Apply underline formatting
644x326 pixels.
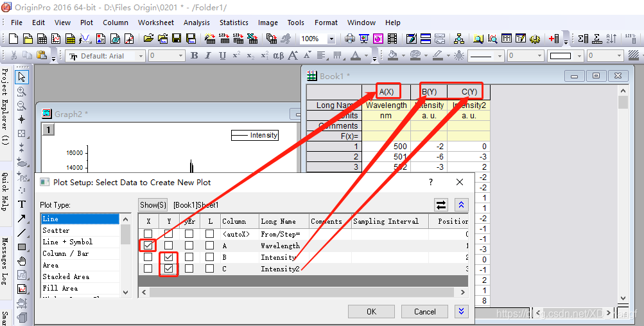click(x=222, y=55)
